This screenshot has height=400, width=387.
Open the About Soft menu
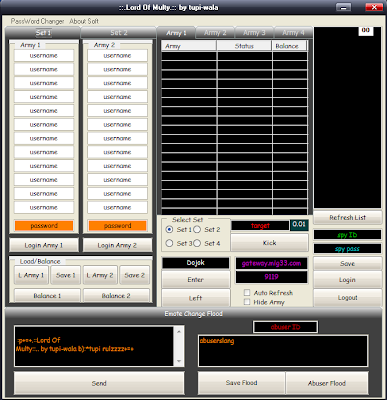[x=84, y=21]
